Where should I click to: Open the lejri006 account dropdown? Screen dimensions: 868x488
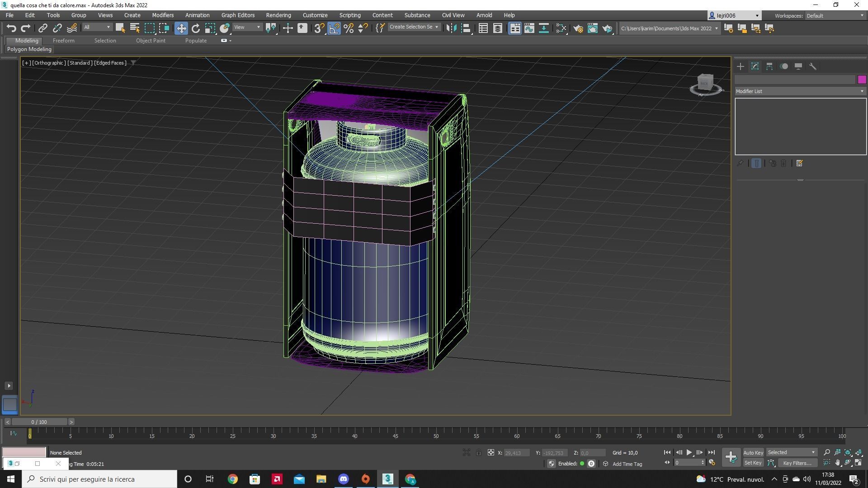(734, 15)
